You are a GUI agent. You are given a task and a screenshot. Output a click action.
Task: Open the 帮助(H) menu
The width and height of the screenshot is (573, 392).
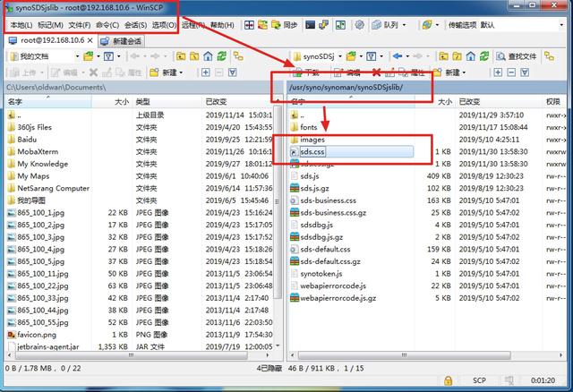point(222,25)
